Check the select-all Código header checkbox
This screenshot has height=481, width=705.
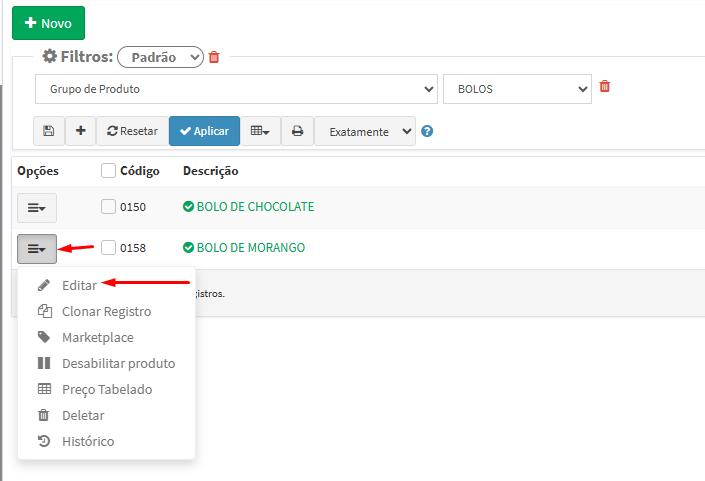tap(108, 171)
